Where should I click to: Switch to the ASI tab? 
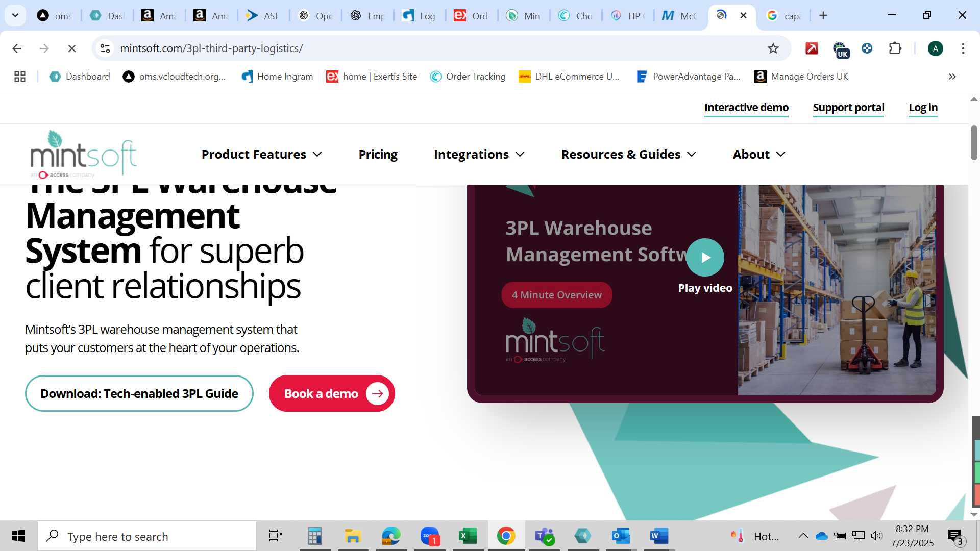pos(263,16)
